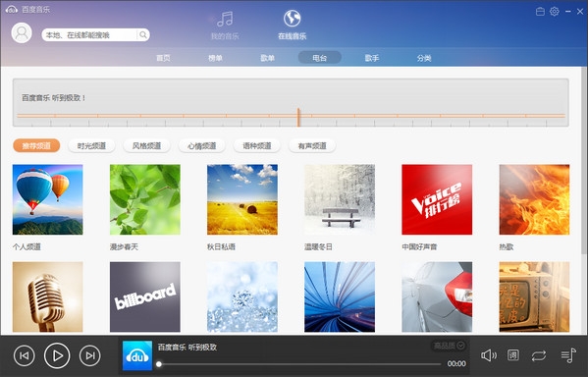Go to the 歌手 (Artists) tab
Viewport: 588px width, 377px height.
(372, 58)
